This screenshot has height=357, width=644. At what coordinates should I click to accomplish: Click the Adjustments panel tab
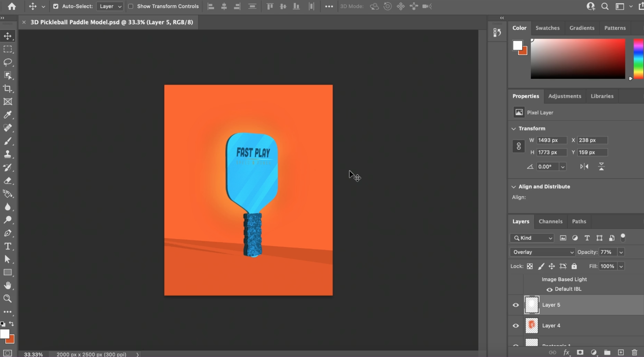[565, 96]
